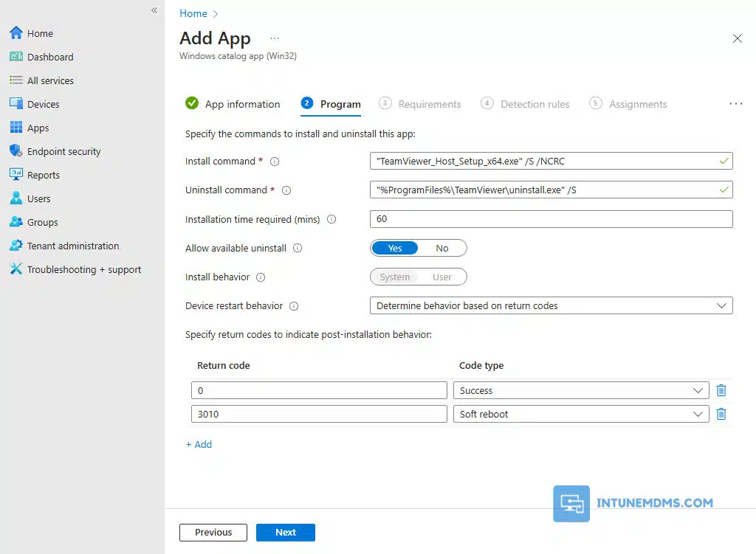Click the All services list icon
The image size is (756, 554).
click(x=16, y=80)
